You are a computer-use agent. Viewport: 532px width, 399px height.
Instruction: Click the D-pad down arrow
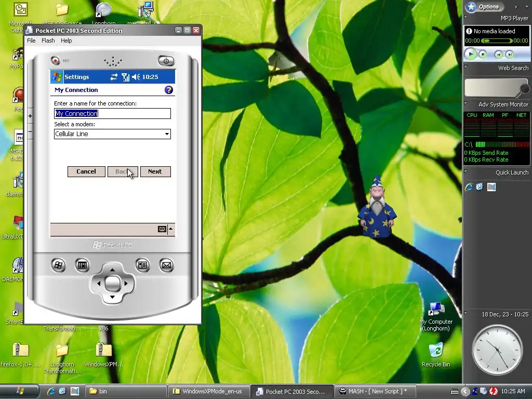[112, 297]
